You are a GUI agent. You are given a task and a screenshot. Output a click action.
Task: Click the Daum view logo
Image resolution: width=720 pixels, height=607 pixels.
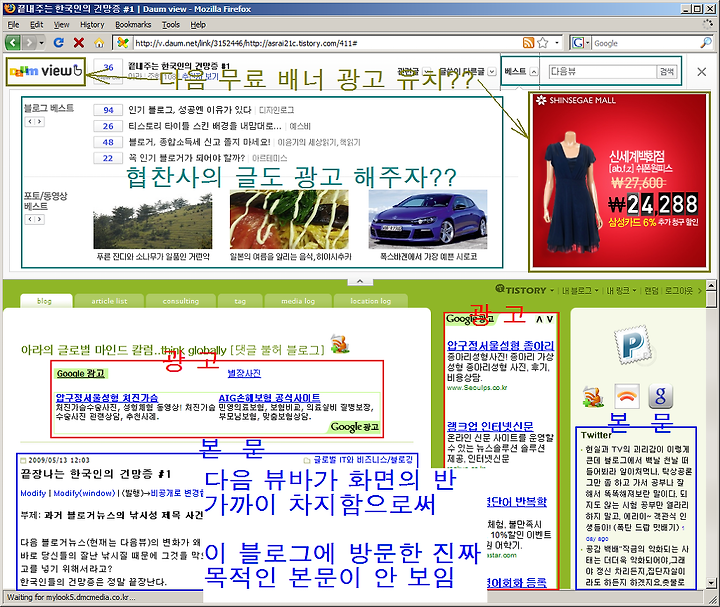[x=45, y=71]
